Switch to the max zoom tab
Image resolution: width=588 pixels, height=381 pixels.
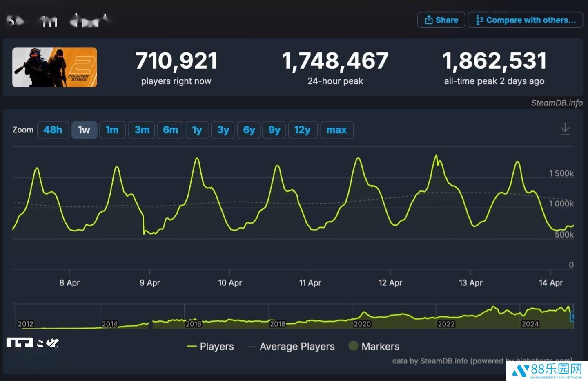coord(336,130)
